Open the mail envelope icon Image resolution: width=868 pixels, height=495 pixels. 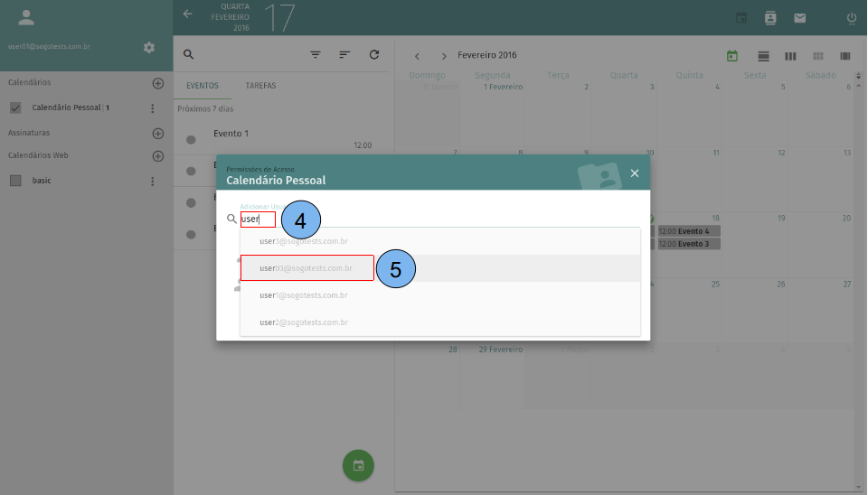[x=799, y=17]
